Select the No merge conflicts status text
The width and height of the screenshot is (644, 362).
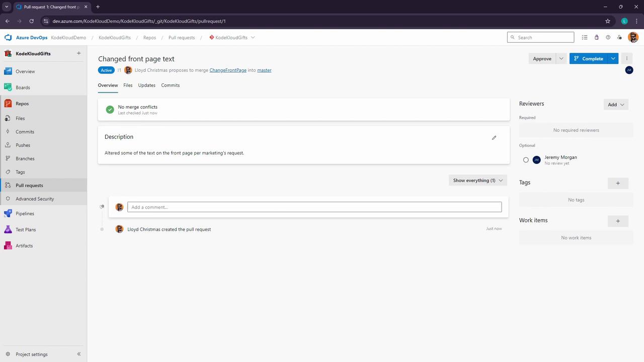coord(138,107)
